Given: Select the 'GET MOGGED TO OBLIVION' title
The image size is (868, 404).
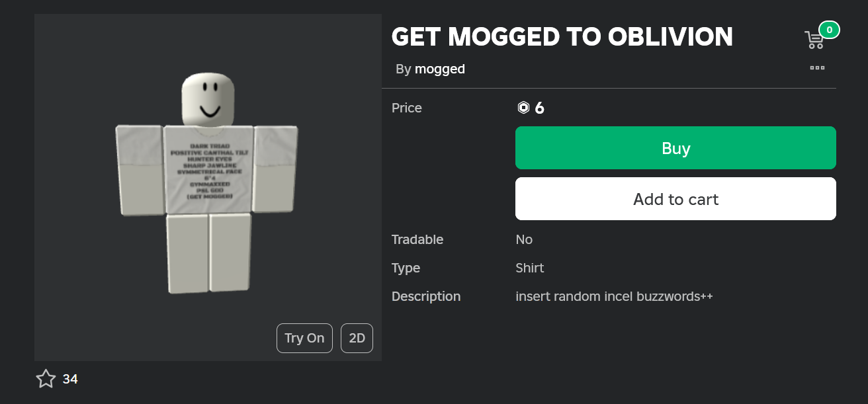Looking at the screenshot, I should pos(562,37).
